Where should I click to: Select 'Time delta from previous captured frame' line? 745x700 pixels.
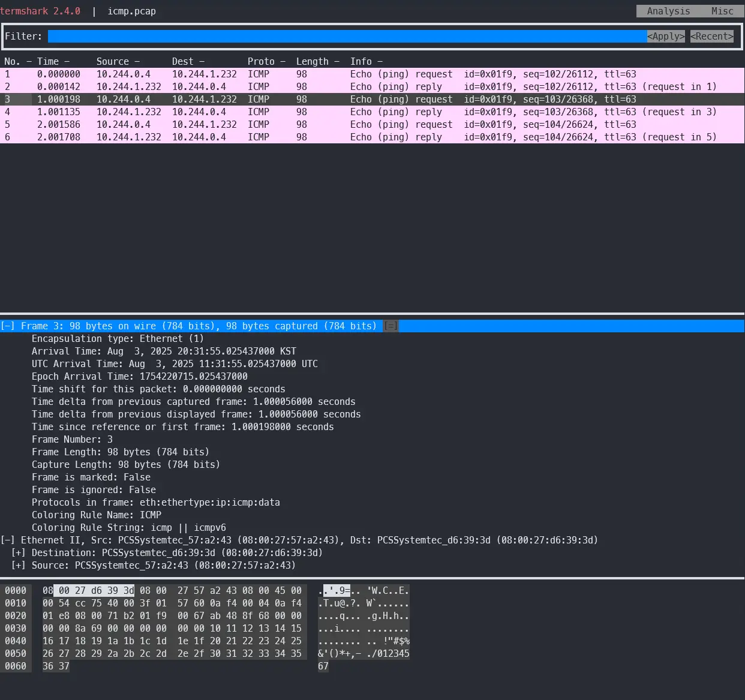coord(194,401)
